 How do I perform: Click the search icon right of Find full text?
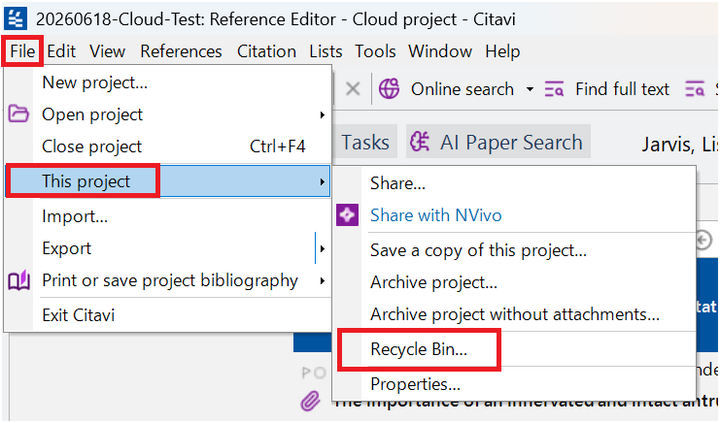point(694,89)
